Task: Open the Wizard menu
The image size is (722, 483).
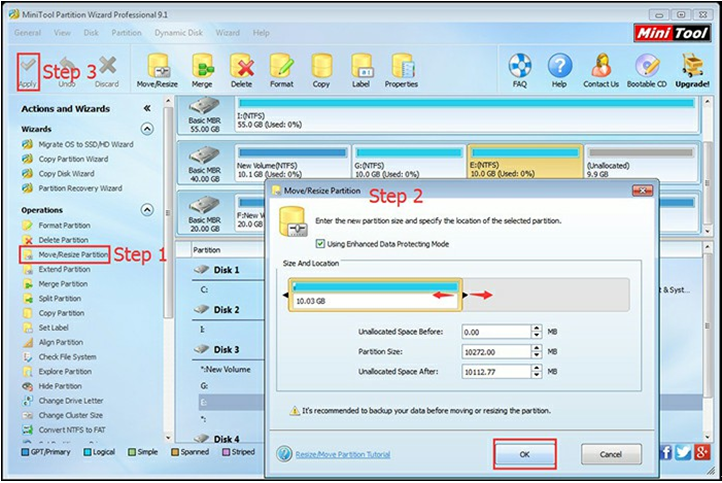Action: tap(227, 33)
